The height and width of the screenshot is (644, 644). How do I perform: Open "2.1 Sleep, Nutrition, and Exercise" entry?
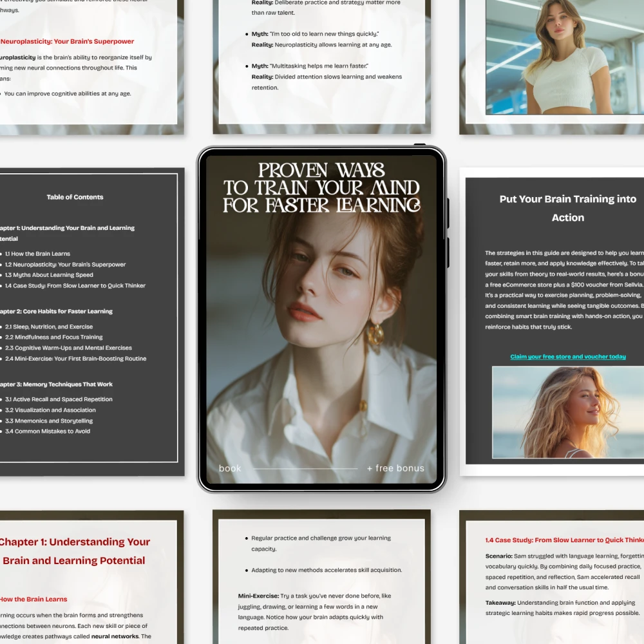click(x=49, y=327)
